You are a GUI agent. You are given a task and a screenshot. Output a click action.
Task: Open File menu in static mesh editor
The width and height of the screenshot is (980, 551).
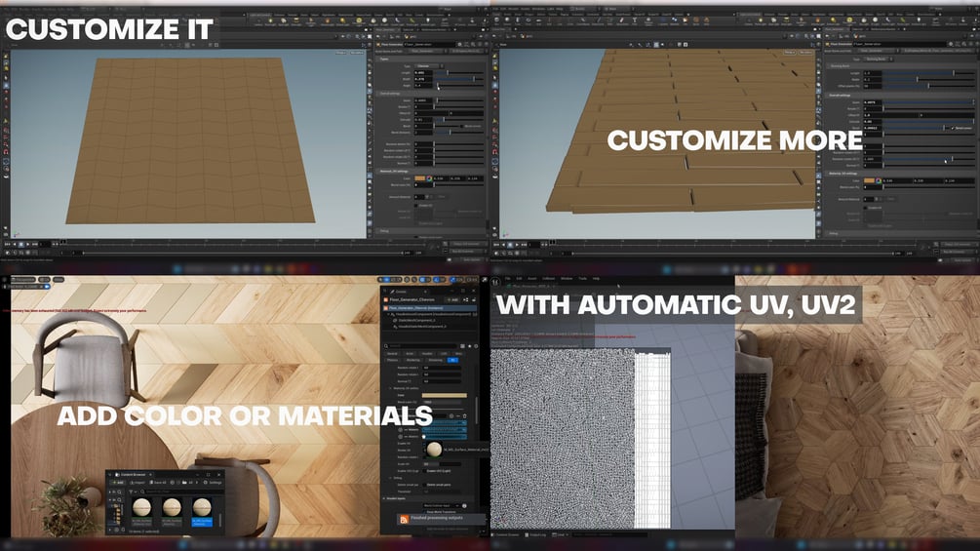point(508,279)
